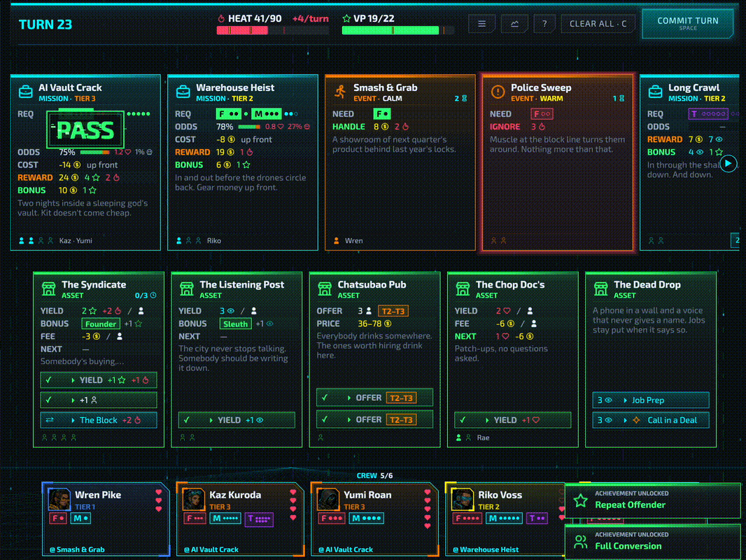Screen dimensions: 746x560
Task: Click the TURN 23 label
Action: (45, 24)
